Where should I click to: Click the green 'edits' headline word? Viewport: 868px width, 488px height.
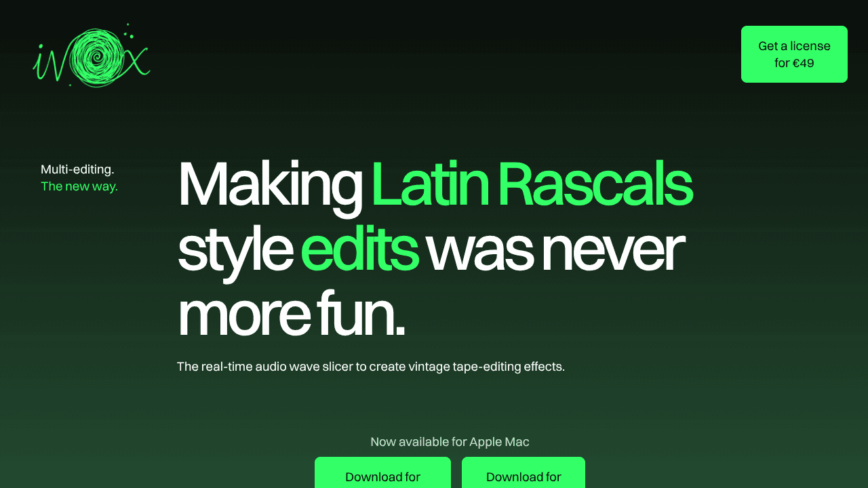pos(359,249)
